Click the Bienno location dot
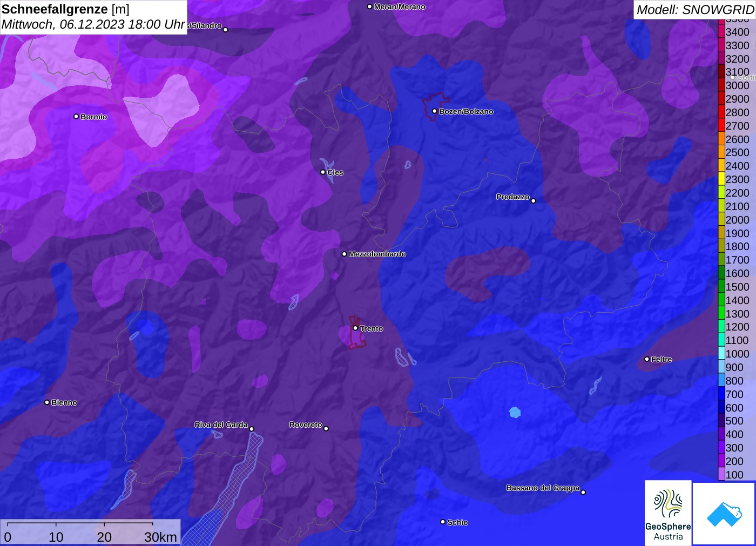 click(47, 402)
